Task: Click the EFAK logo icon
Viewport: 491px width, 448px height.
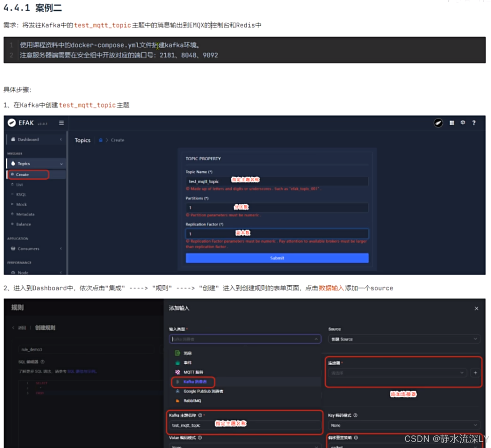Action: pyautogui.click(x=12, y=123)
